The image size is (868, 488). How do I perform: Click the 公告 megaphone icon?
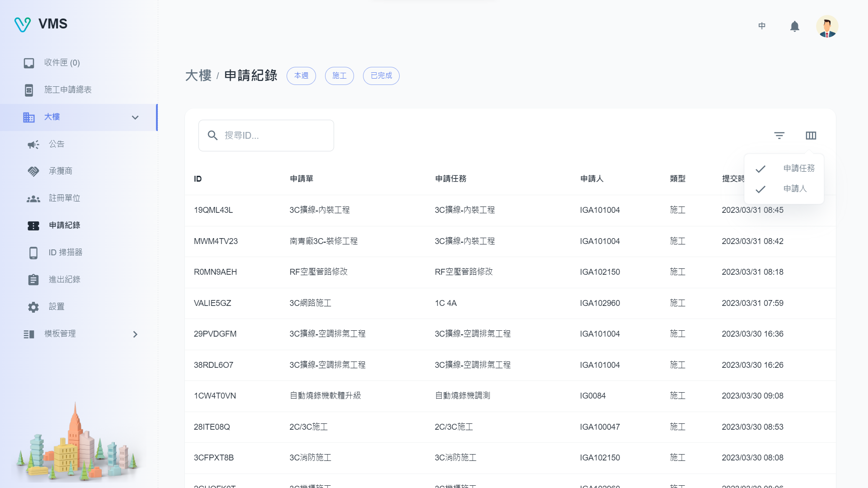point(33,145)
